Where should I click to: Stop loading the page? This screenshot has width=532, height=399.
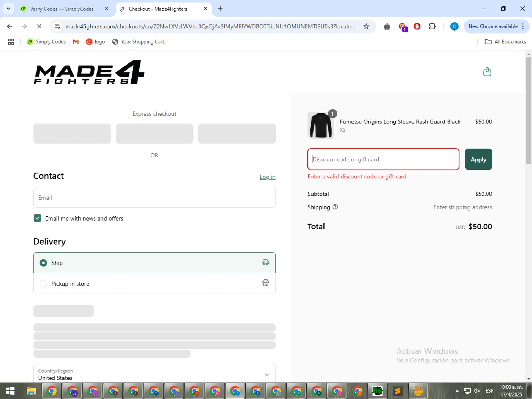pos(39,26)
